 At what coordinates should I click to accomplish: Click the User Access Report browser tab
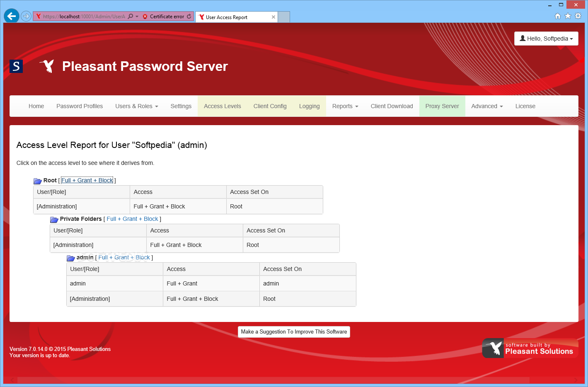[x=236, y=17]
